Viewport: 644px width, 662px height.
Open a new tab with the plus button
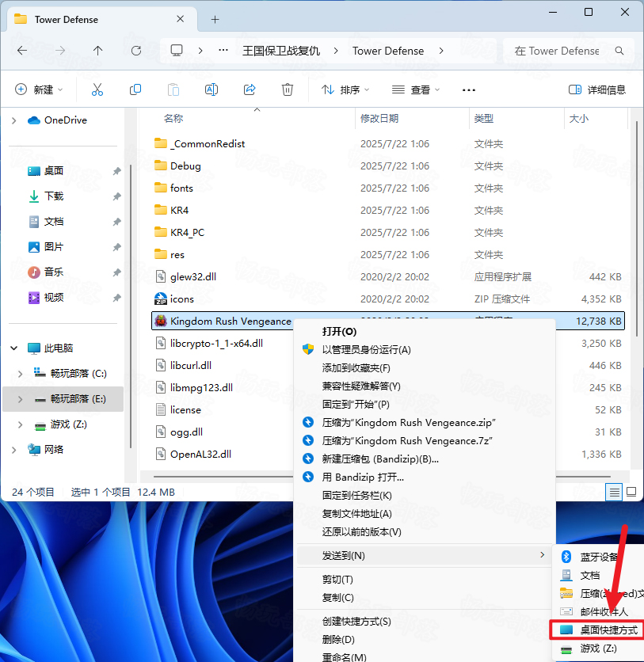pos(215,20)
